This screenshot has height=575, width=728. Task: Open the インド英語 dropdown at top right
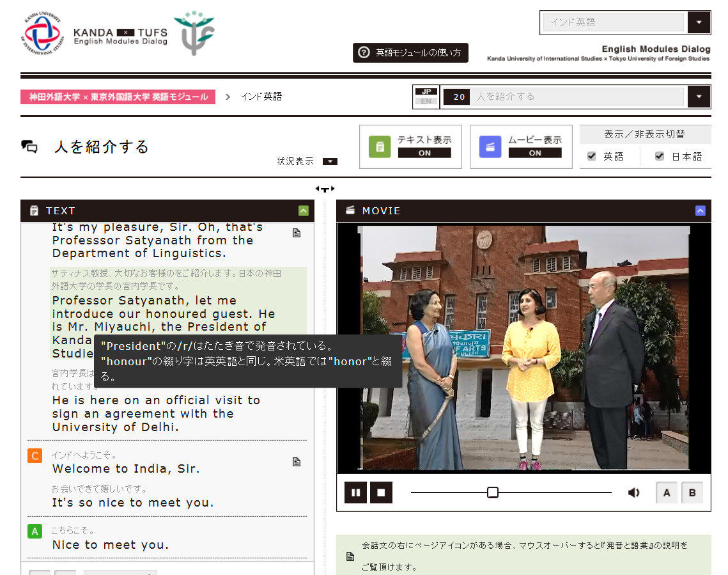click(x=699, y=22)
